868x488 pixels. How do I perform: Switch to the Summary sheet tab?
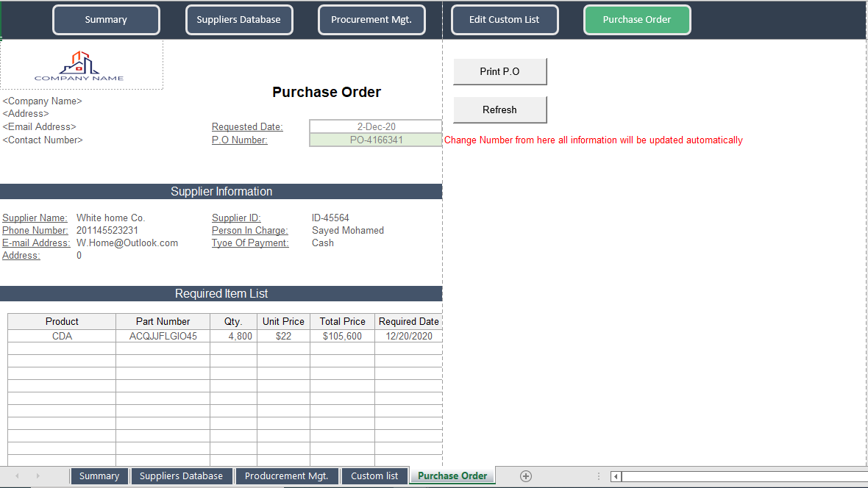[99, 476]
